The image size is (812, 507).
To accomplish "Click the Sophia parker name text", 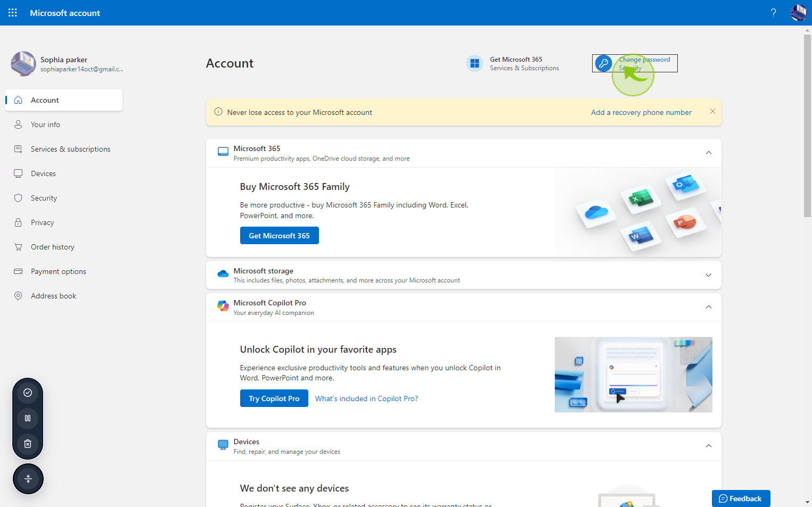I will pyautogui.click(x=64, y=60).
